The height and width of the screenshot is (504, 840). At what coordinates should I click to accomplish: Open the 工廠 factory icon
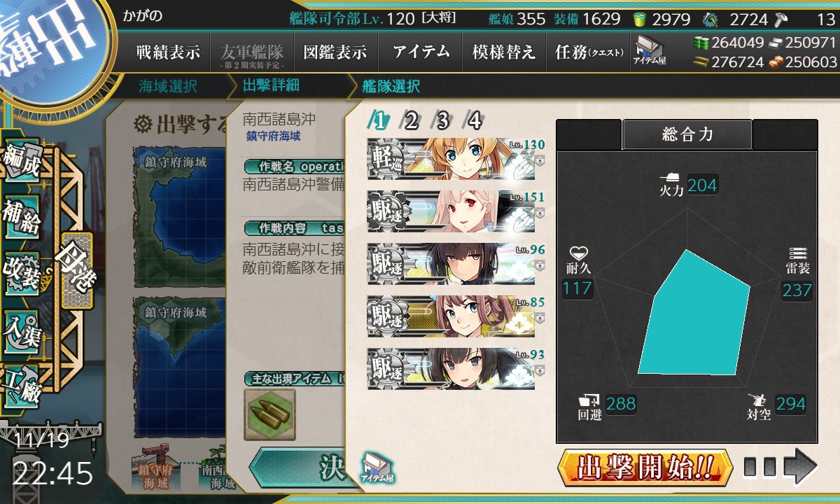(21, 381)
